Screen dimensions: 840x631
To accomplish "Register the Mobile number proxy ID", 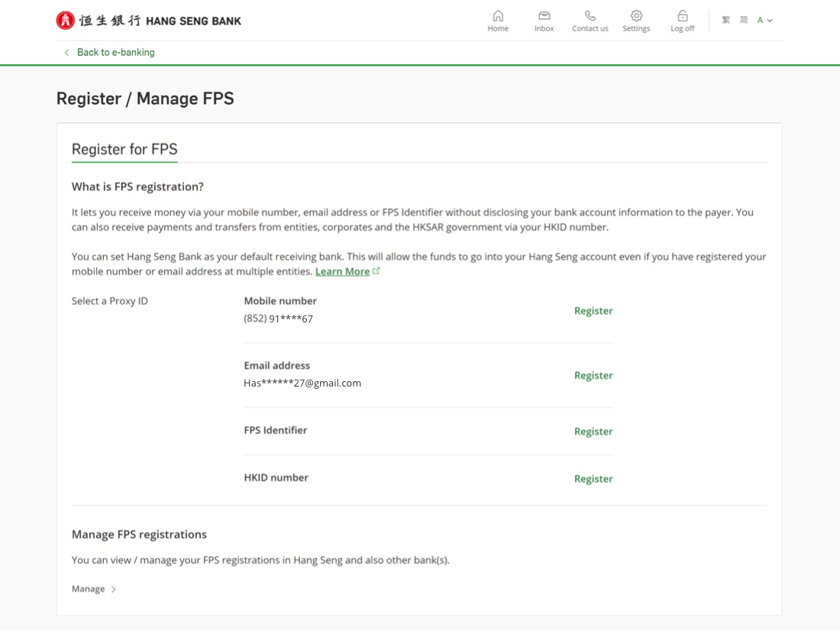I will click(593, 311).
